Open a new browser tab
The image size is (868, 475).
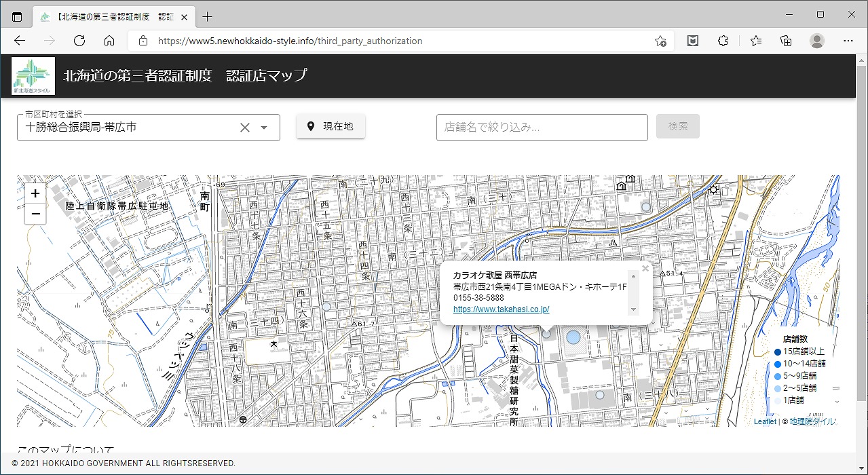208,16
